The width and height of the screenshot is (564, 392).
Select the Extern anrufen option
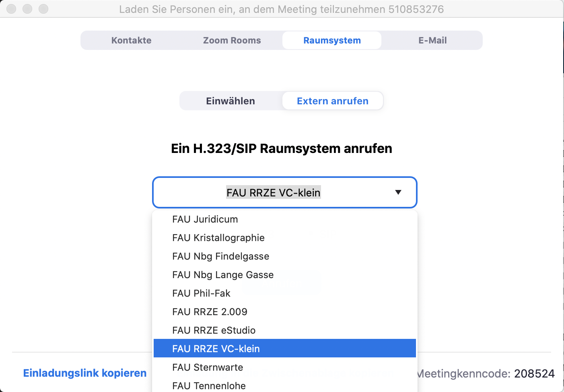tap(332, 101)
